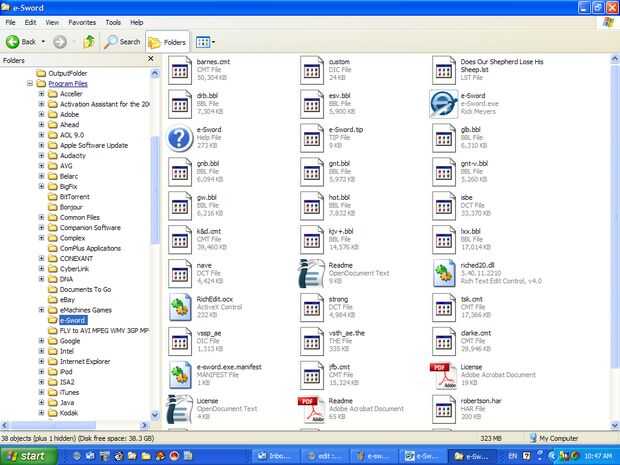Open the Favorites menu
Image resolution: width=620 pixels, height=465 pixels.
pos(82,22)
